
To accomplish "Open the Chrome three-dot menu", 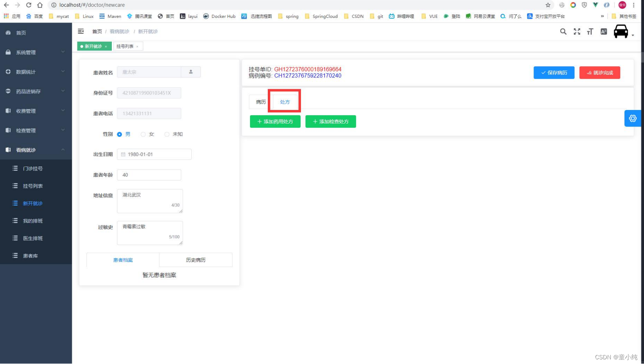I will [634, 5].
